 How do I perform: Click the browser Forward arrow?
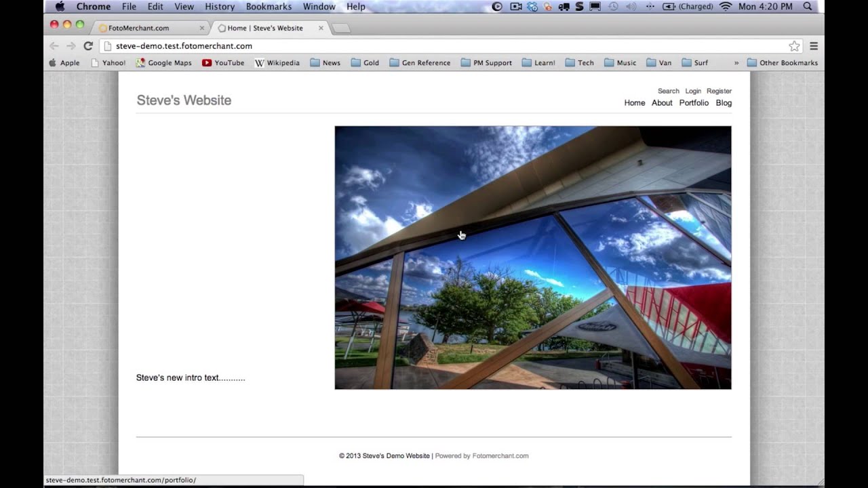click(71, 46)
